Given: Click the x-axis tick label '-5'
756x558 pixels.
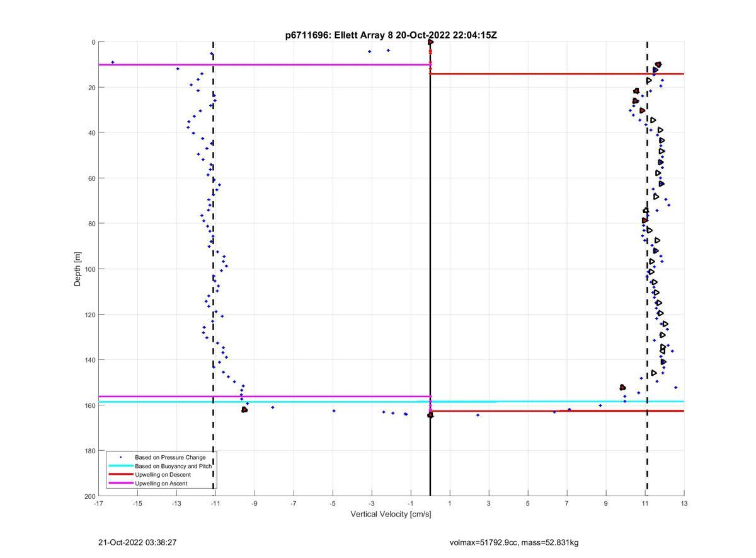Looking at the screenshot, I should pyautogui.click(x=333, y=504).
